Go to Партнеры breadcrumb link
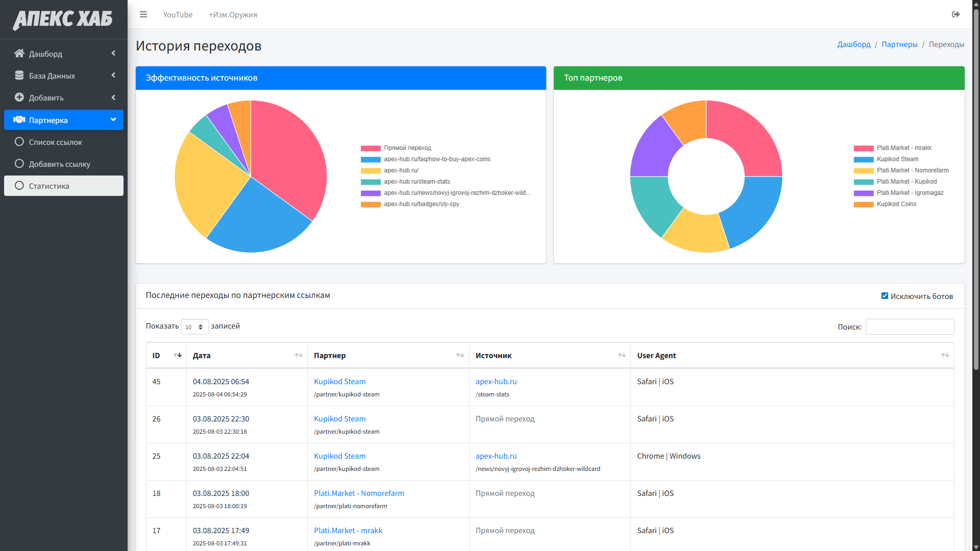 tap(899, 44)
